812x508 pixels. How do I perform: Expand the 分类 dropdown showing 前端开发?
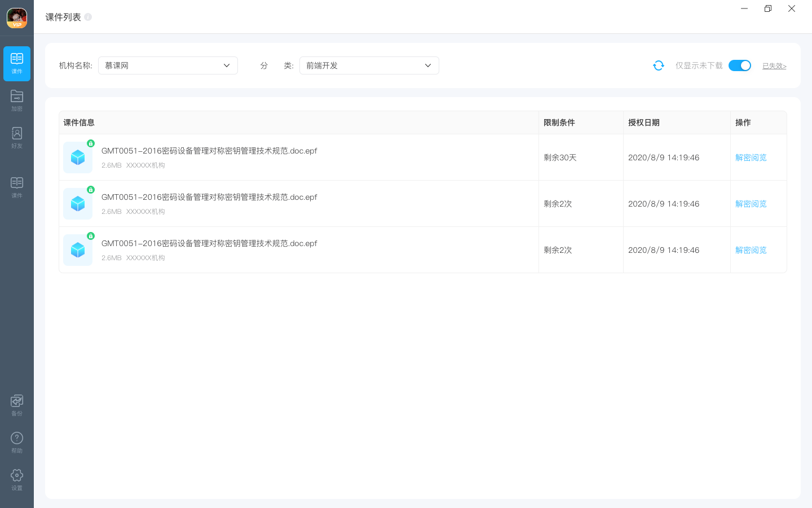[x=369, y=65]
